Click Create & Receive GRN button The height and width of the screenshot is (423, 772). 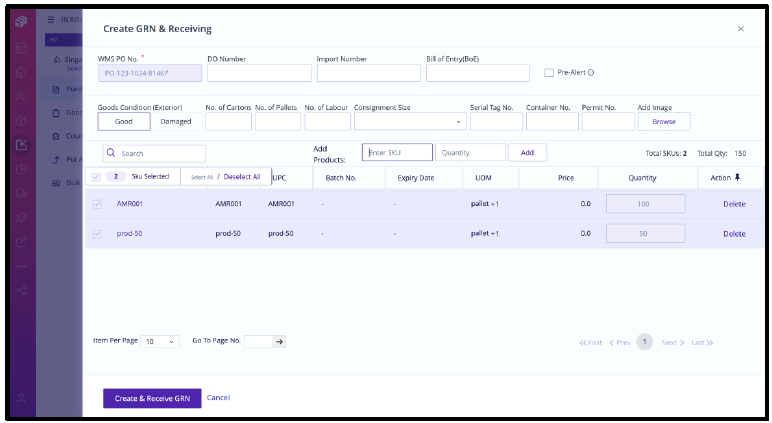[x=152, y=398]
